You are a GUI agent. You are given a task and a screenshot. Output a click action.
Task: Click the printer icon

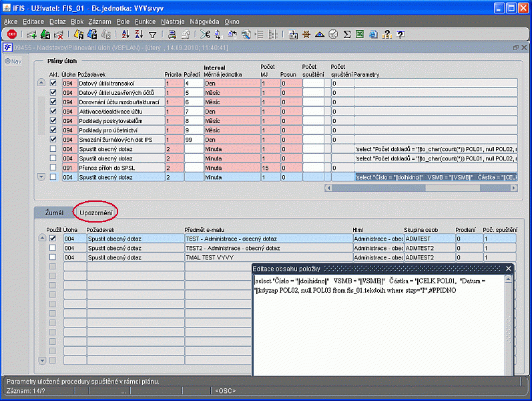172,34
